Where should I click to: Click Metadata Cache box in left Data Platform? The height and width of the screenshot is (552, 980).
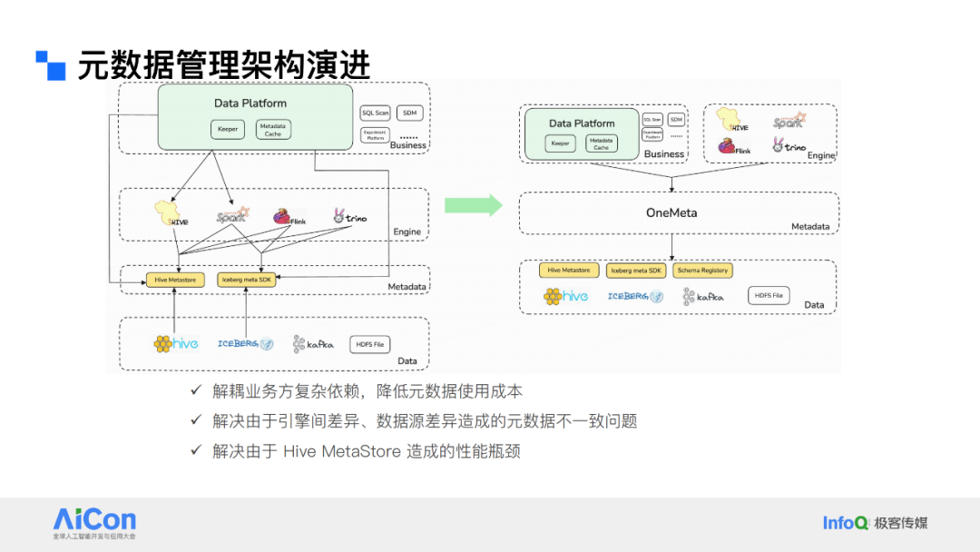click(273, 130)
